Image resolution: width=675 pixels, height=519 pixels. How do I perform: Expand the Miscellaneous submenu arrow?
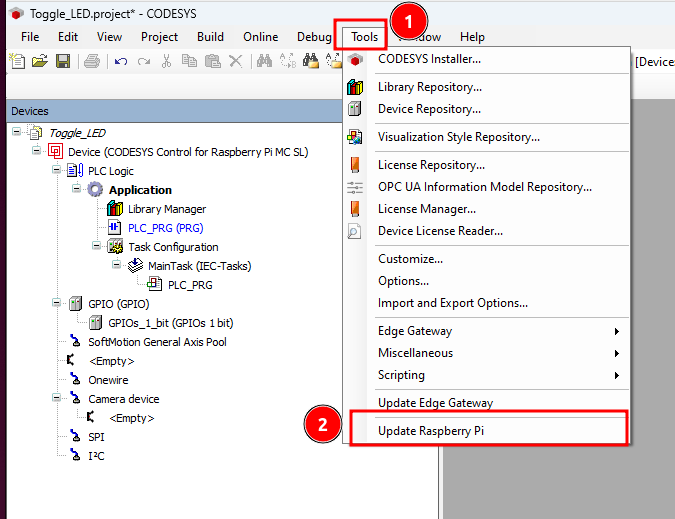[617, 353]
